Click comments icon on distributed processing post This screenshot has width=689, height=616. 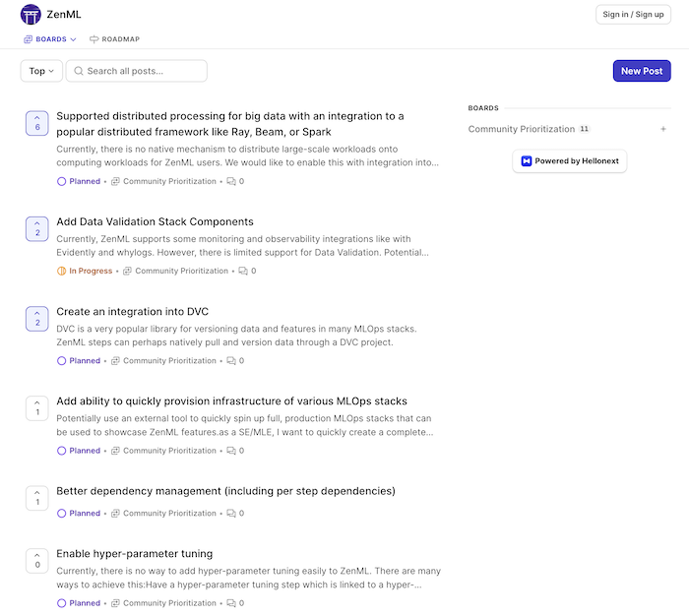click(231, 181)
